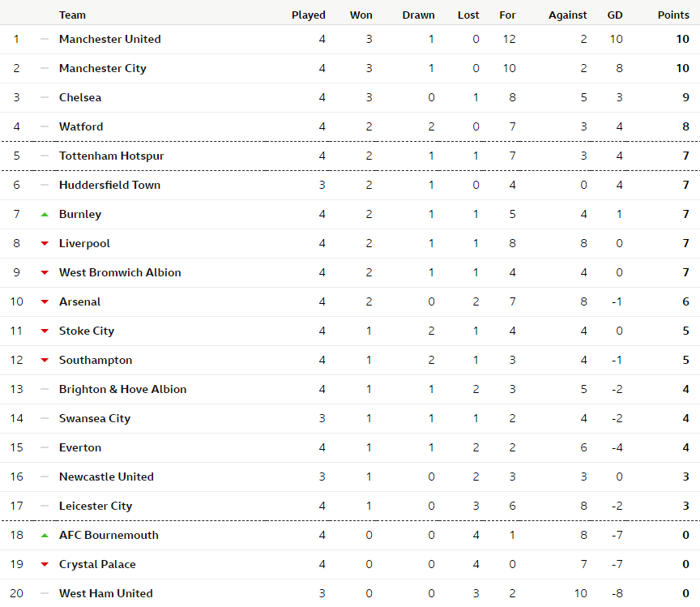This screenshot has width=700, height=607.
Task: Click red down arrow next to Crystal Palace
Action: tap(45, 564)
